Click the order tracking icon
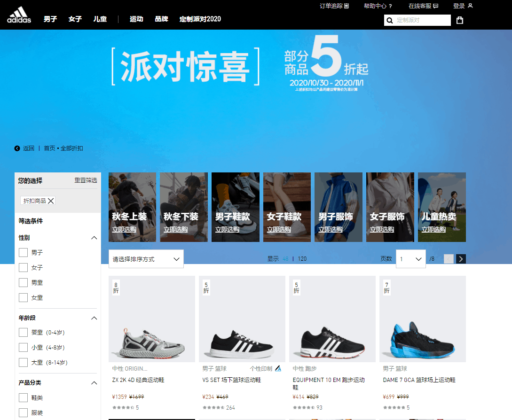Viewport: 512px width, 420px height. tap(347, 6)
